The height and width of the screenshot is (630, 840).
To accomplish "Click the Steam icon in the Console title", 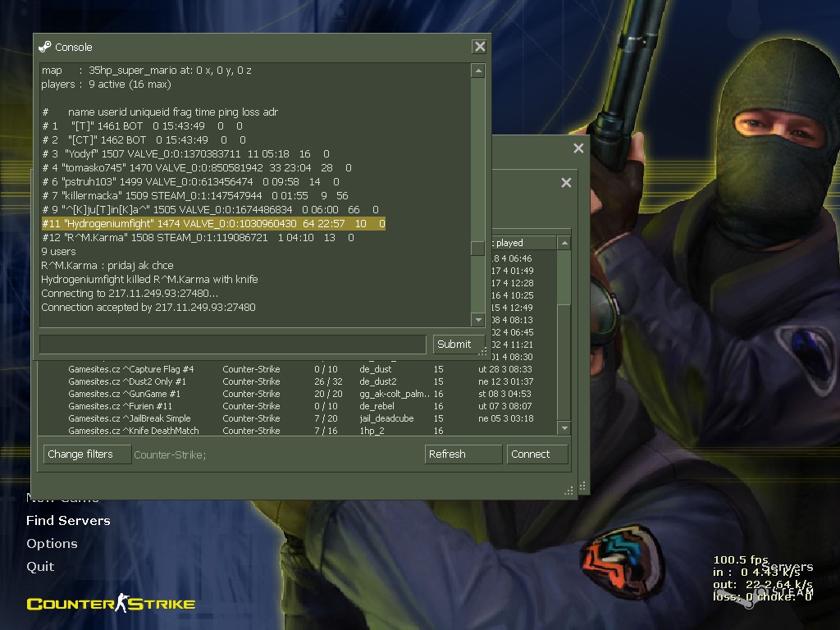I will 45,47.
